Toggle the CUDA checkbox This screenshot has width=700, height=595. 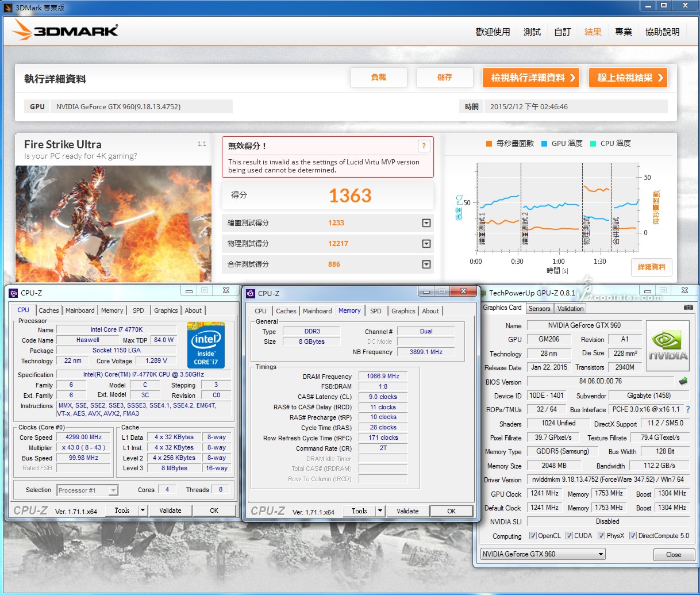tap(569, 536)
